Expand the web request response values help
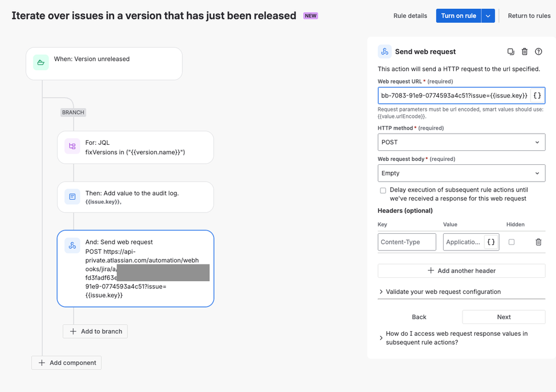This screenshot has height=392, width=556. pyautogui.click(x=456, y=338)
